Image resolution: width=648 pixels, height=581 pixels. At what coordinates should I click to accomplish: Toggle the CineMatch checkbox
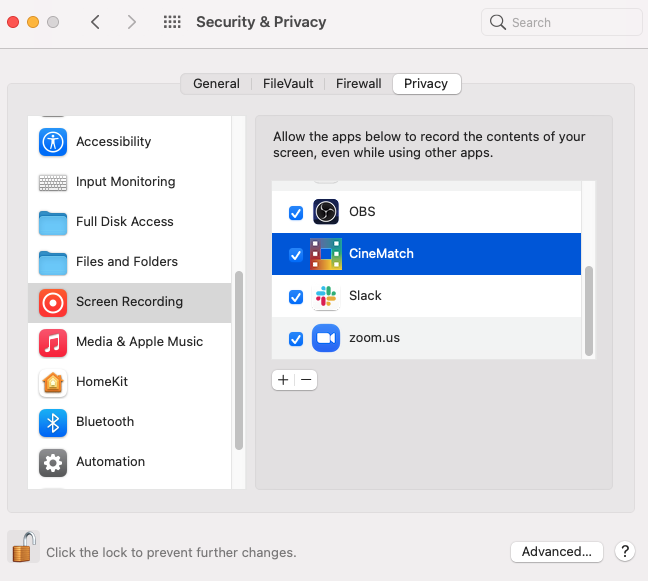(295, 255)
